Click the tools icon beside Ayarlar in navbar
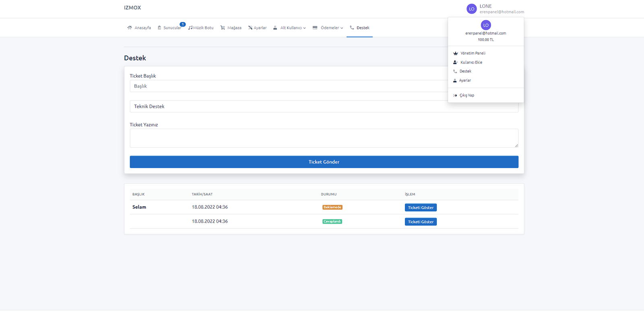 coord(250,28)
